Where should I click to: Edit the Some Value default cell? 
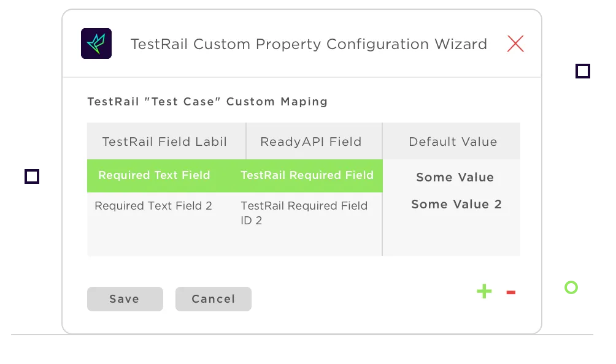coord(455,177)
